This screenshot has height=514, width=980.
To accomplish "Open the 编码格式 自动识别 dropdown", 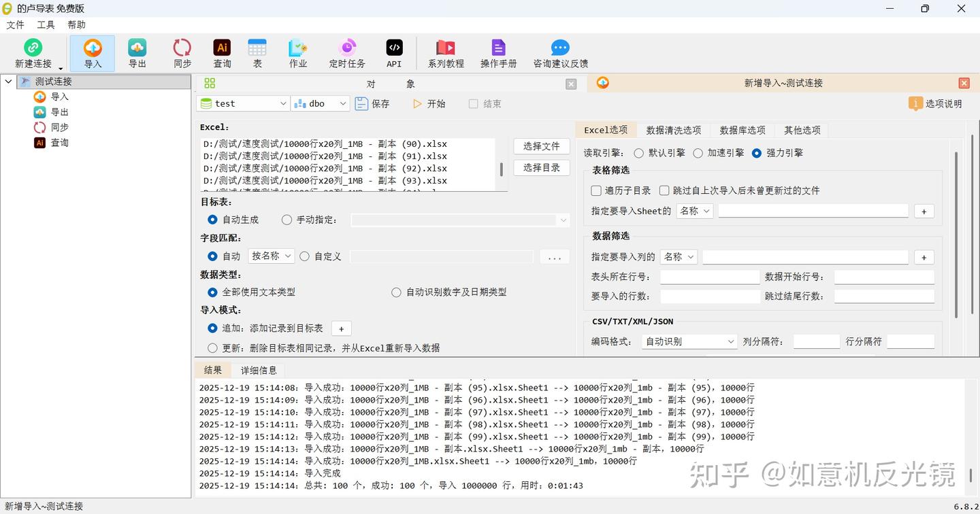I will [689, 341].
